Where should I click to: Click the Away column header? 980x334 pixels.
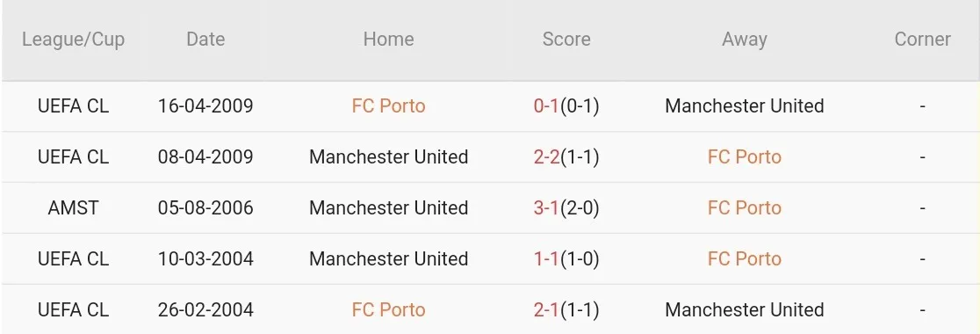coord(745,40)
